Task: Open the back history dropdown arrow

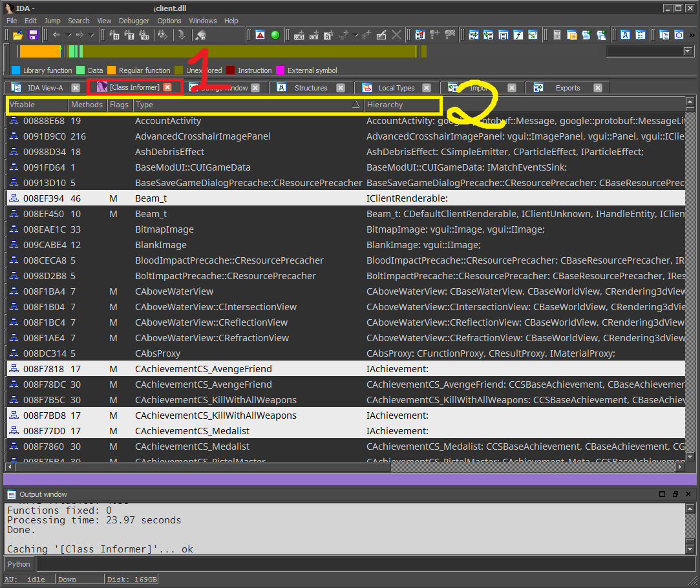Action: [x=69, y=35]
